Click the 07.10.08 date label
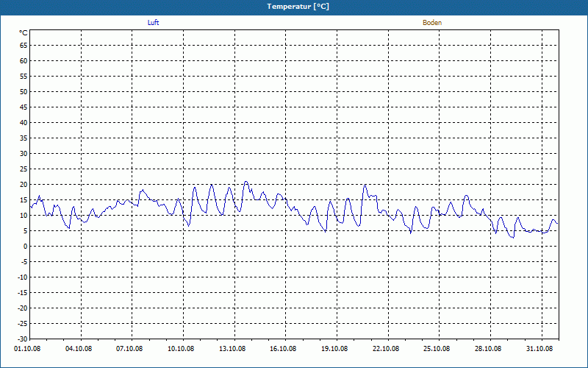 tap(130, 348)
